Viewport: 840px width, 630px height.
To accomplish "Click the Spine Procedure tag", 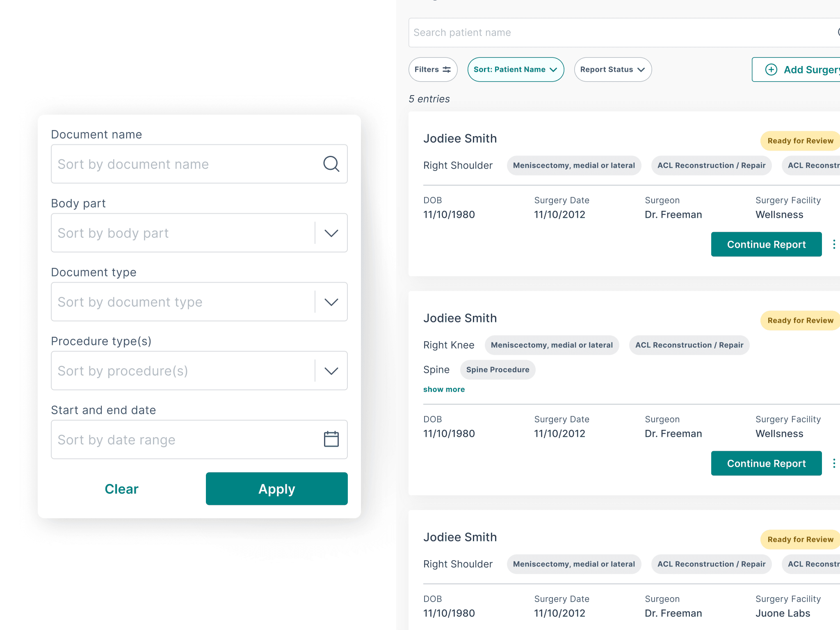I will coord(497,370).
